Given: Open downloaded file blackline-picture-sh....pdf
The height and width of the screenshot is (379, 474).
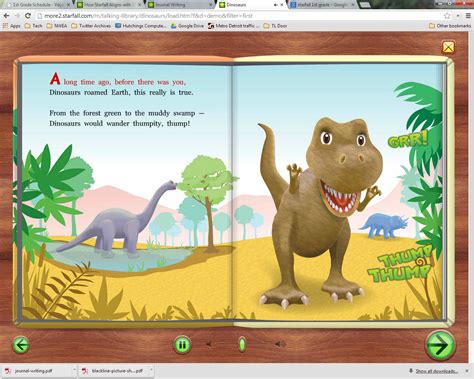Looking at the screenshot, I should (x=113, y=371).
